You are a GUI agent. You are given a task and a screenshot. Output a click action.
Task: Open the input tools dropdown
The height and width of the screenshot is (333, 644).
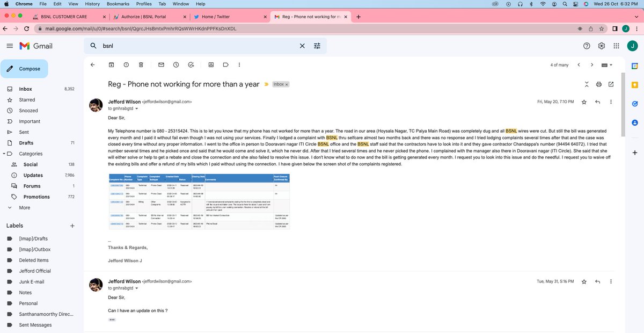[x=608, y=65]
